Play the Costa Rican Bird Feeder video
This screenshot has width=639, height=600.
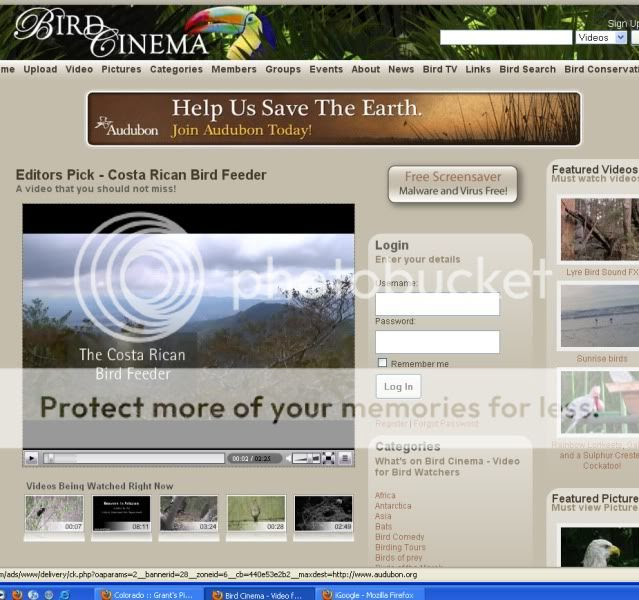coord(31,458)
